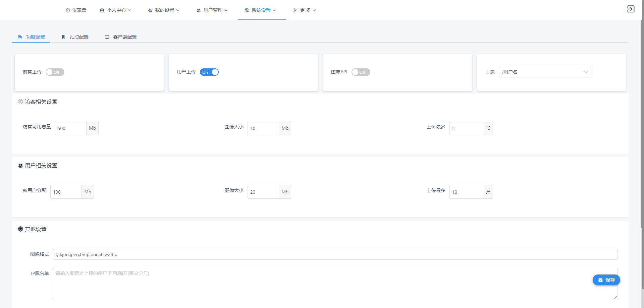Expand the 更多 menu
Screen dimensions: 644x308
305,10
